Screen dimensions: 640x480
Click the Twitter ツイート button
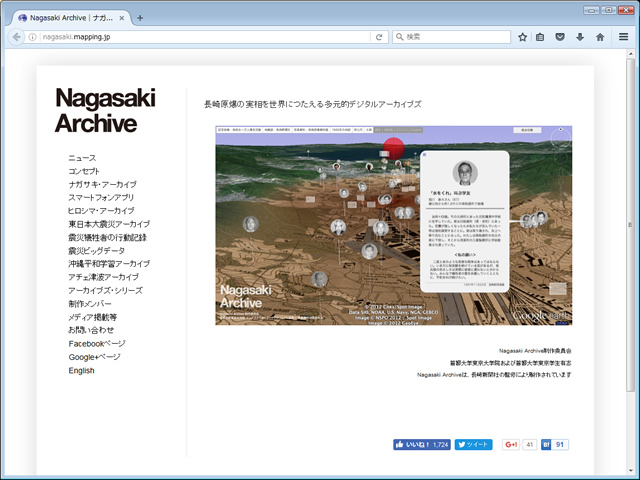[473, 444]
